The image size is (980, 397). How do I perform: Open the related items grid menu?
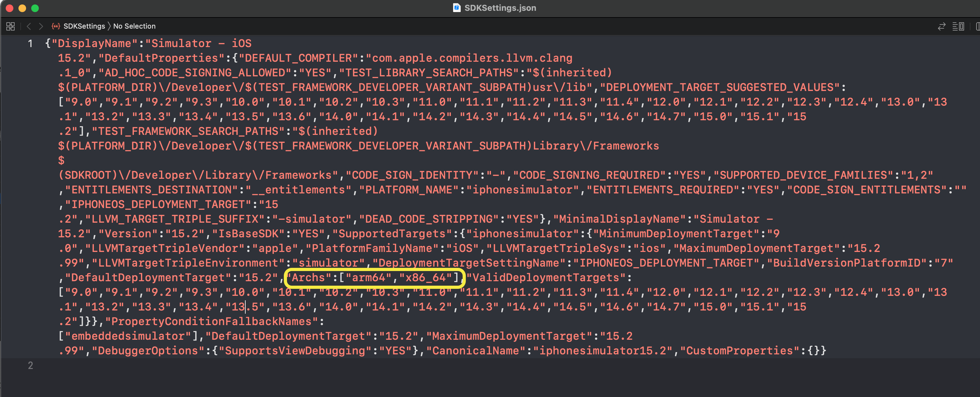10,26
